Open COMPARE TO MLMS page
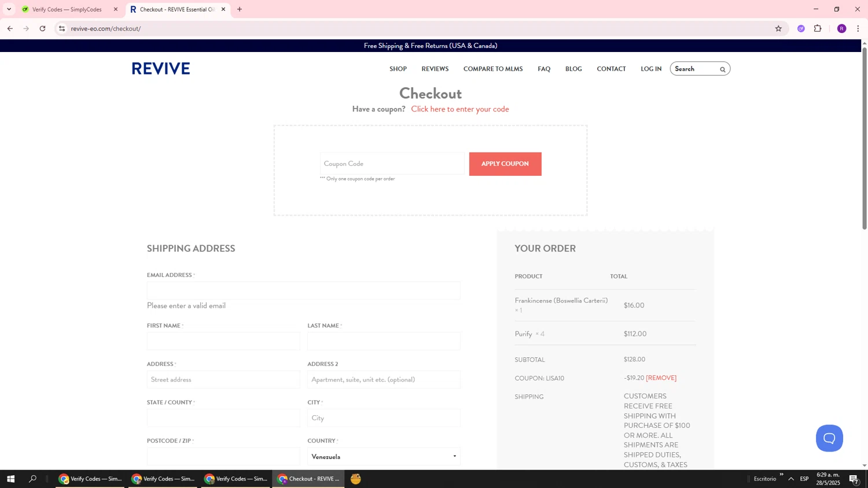Screen dimensions: 868x488 tap(493, 69)
